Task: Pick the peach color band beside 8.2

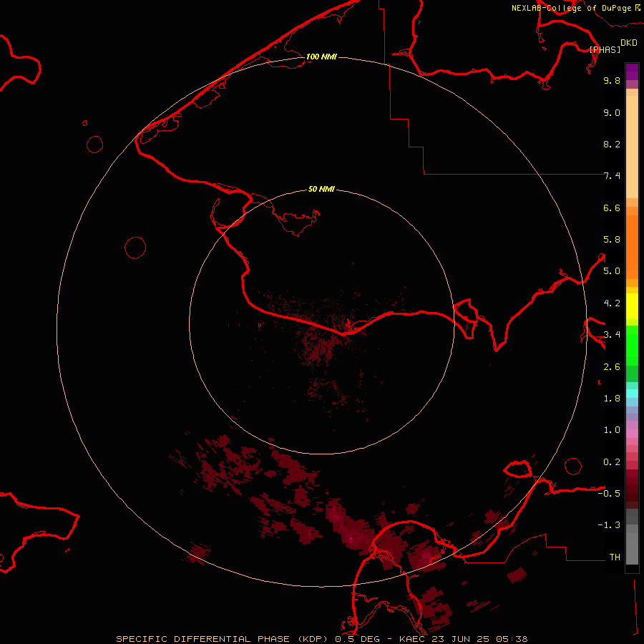Action: point(632,147)
